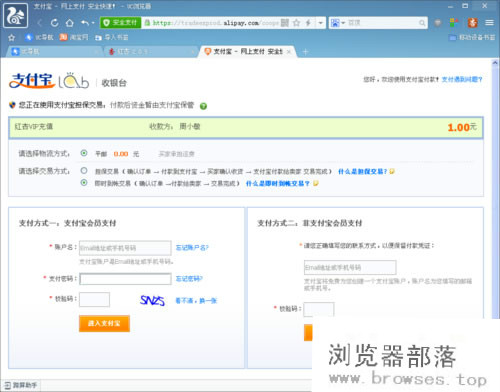
Task: Click the note icon after 什么是即时到账交易
Action: [315, 183]
